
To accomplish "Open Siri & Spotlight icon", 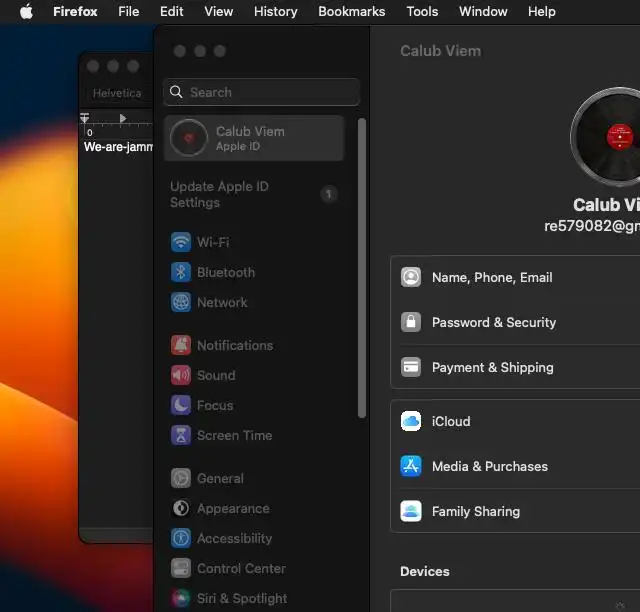I will tap(181, 599).
